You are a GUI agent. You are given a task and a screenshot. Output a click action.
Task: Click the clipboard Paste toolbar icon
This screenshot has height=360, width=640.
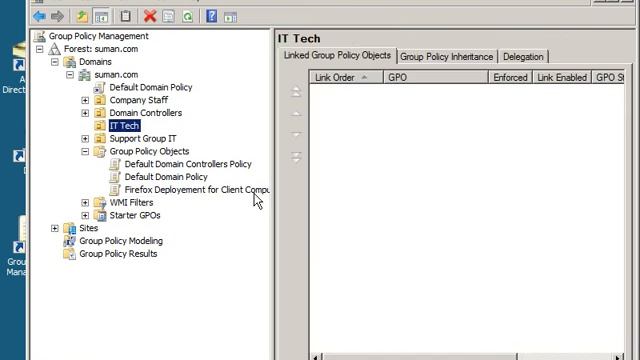click(125, 16)
